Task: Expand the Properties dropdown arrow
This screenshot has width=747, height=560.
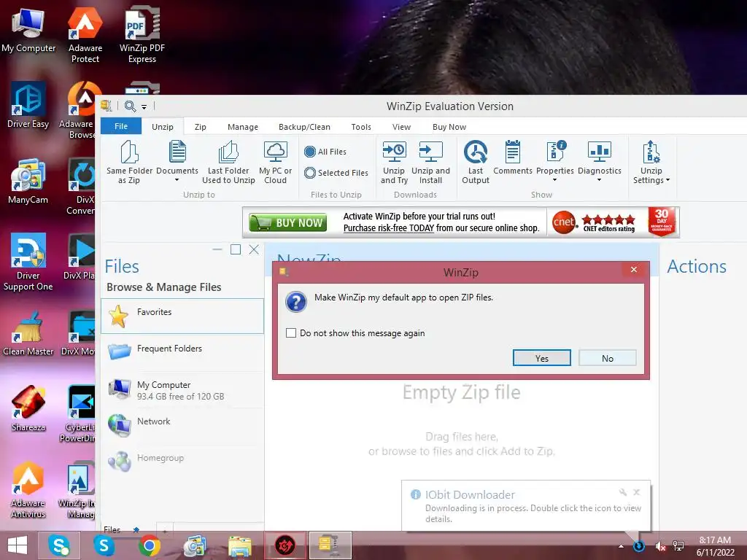Action: tap(554, 180)
